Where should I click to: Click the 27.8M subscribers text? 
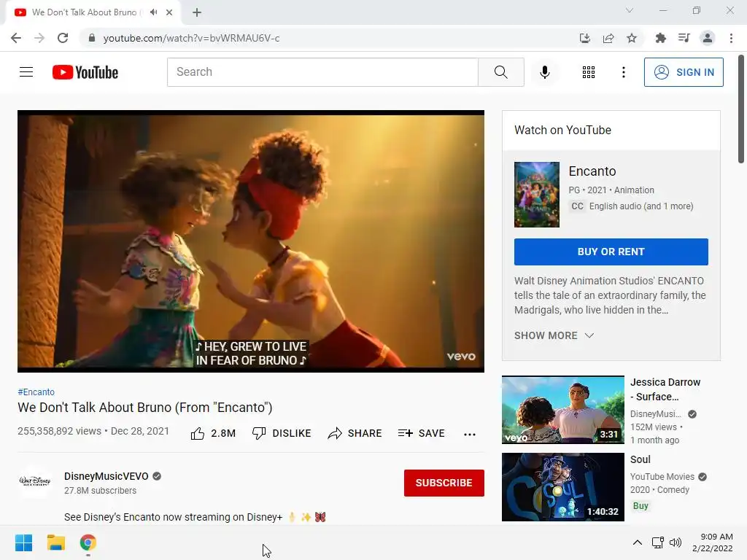(x=100, y=491)
